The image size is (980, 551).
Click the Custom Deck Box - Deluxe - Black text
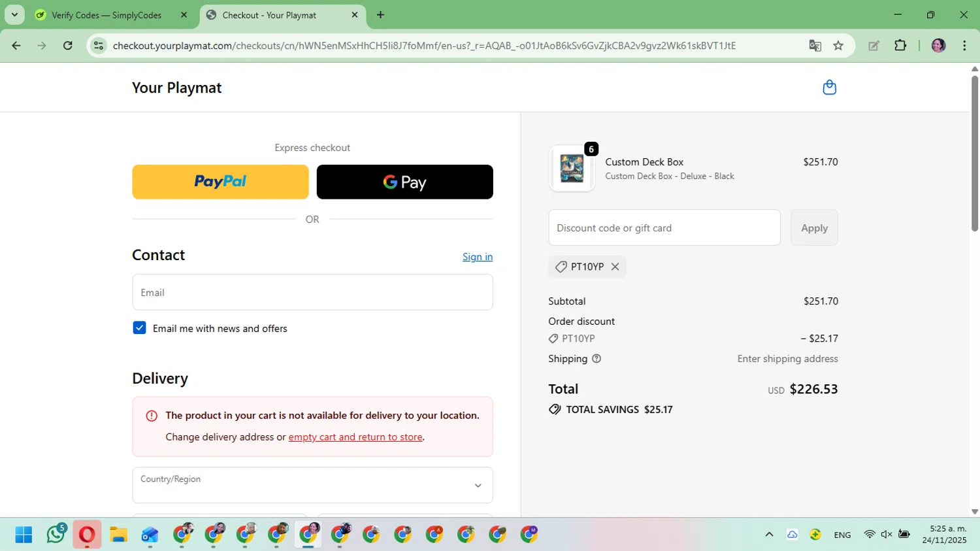(670, 176)
